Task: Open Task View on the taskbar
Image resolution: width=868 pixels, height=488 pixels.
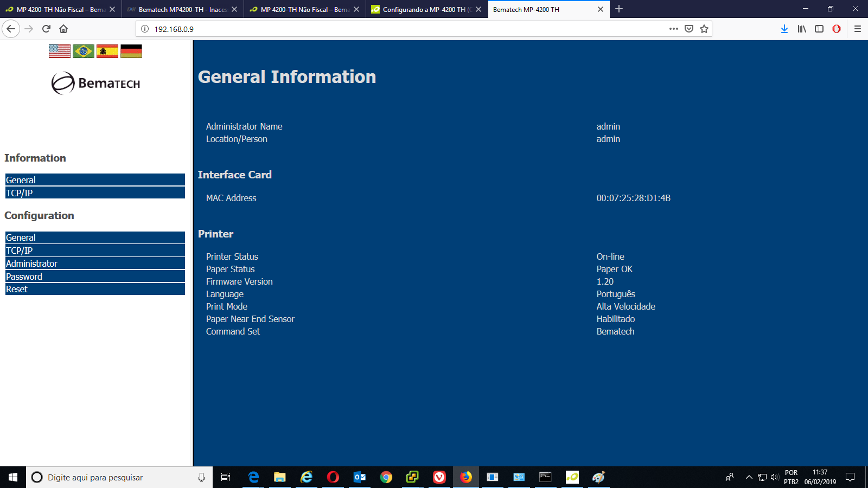Action: click(x=226, y=477)
